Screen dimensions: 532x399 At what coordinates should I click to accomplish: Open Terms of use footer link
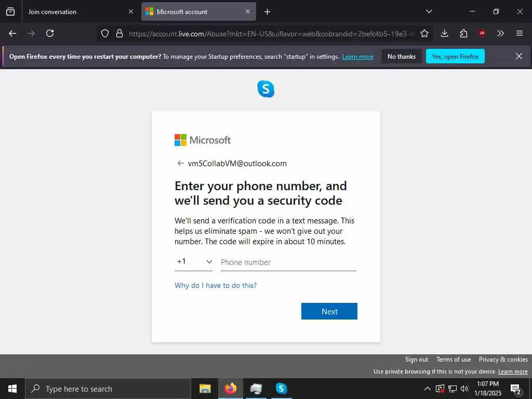[453, 360]
